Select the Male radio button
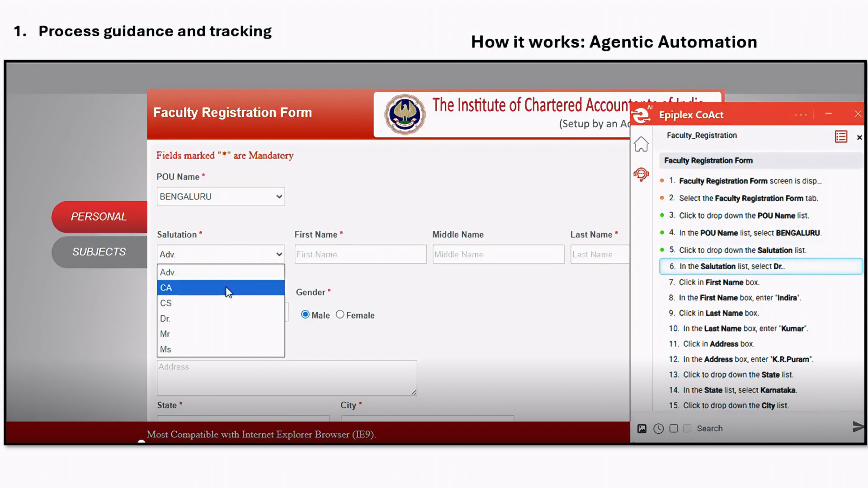This screenshot has height=488, width=868. click(x=306, y=315)
